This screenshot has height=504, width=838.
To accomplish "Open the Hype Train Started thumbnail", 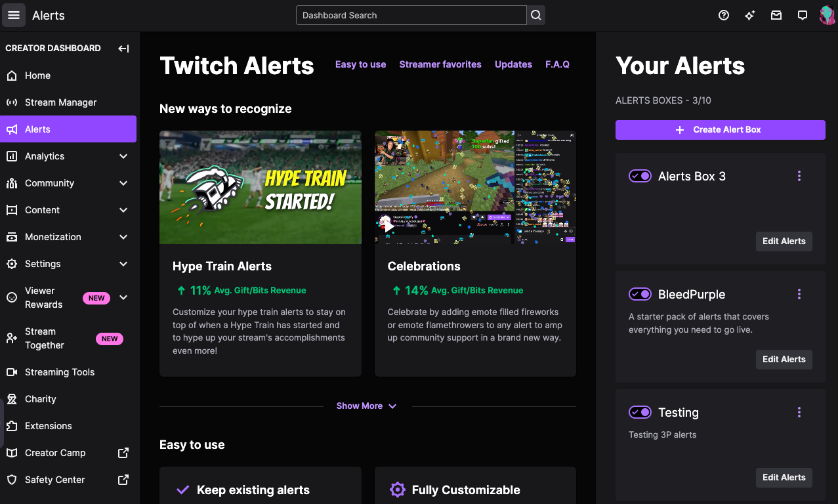I will pos(261,188).
